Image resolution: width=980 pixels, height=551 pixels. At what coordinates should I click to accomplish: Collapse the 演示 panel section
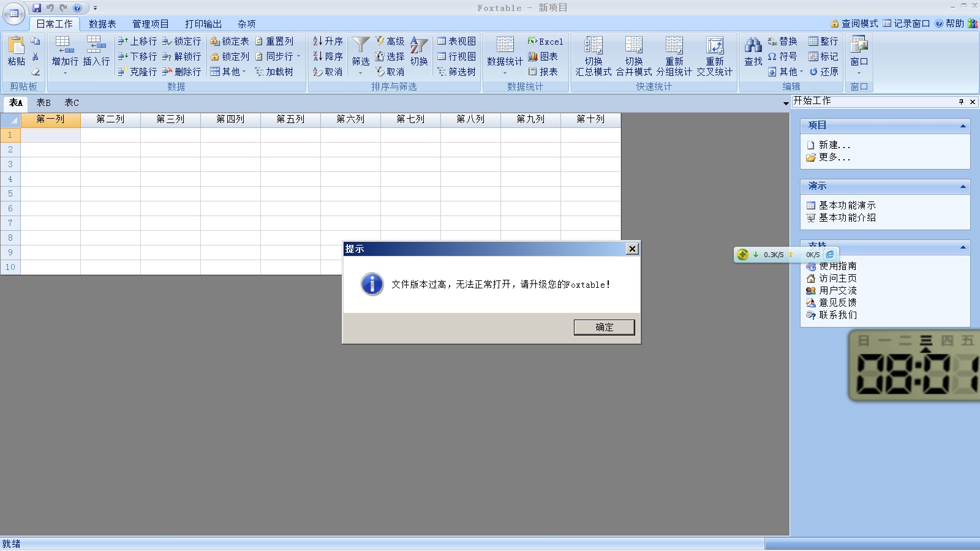(x=963, y=187)
